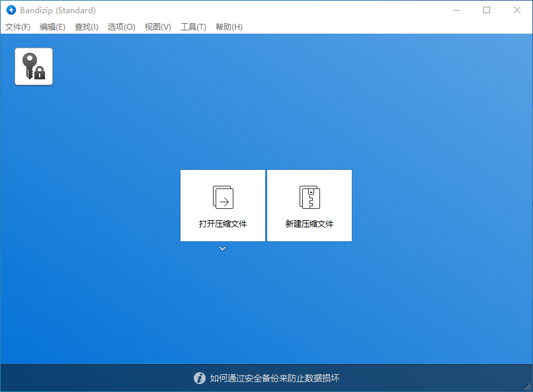Screen dimensions: 533x392
Task: Expand the chevron below 打开压缩文件
Action: (222, 249)
